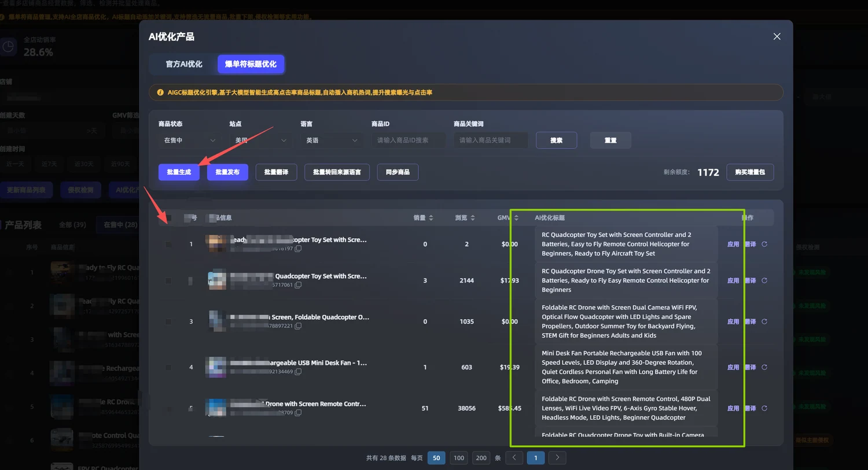This screenshot has height=470, width=868.
Task: Regenerate AI title for the row with 2 views
Action: [x=764, y=244]
